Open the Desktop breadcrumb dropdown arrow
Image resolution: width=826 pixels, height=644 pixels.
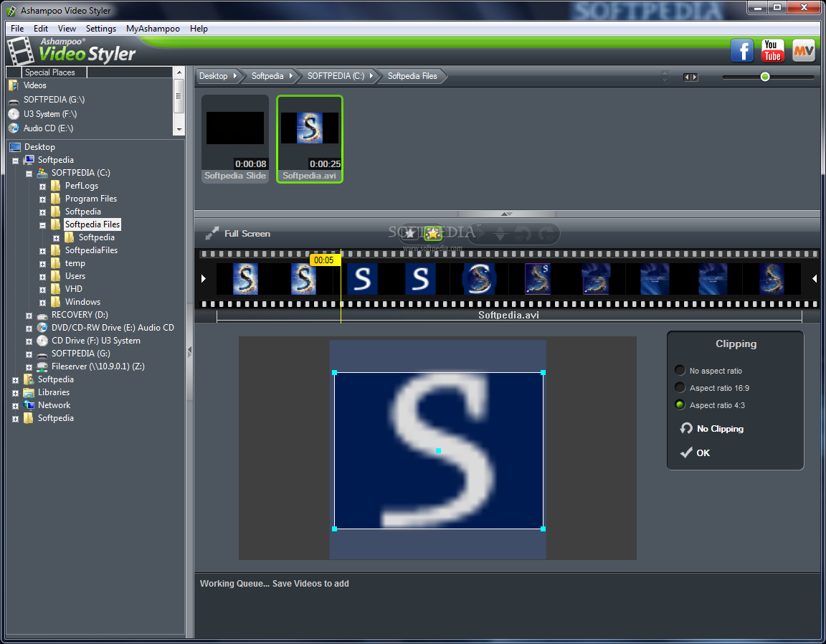click(235, 76)
